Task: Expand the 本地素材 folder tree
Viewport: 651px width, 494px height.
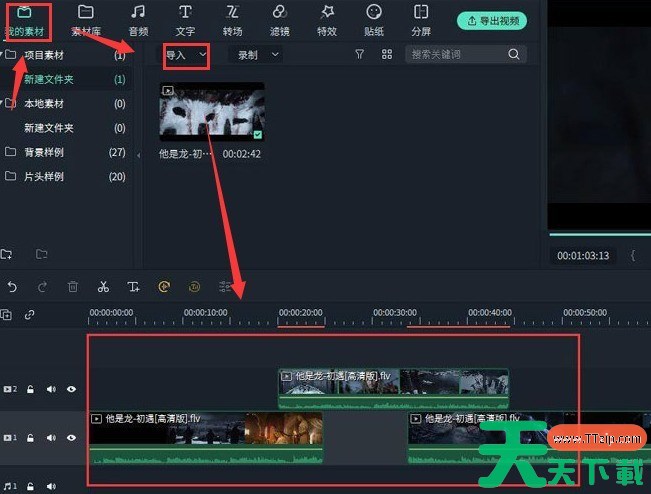Action: click(x=10, y=103)
